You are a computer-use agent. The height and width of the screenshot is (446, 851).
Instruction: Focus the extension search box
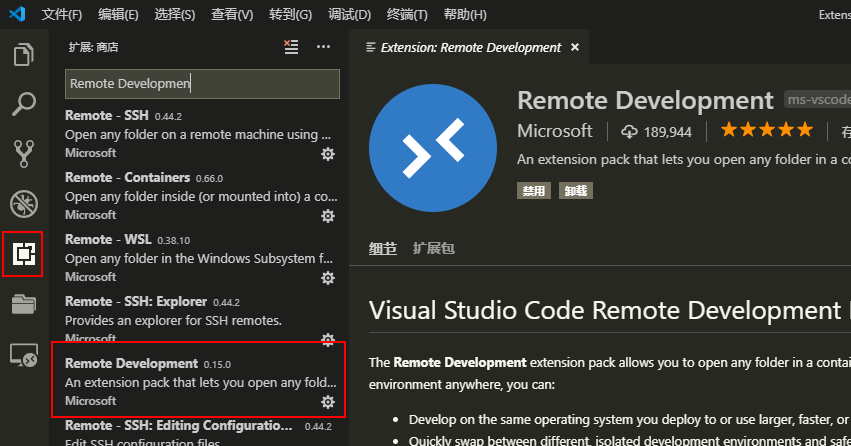pos(202,84)
